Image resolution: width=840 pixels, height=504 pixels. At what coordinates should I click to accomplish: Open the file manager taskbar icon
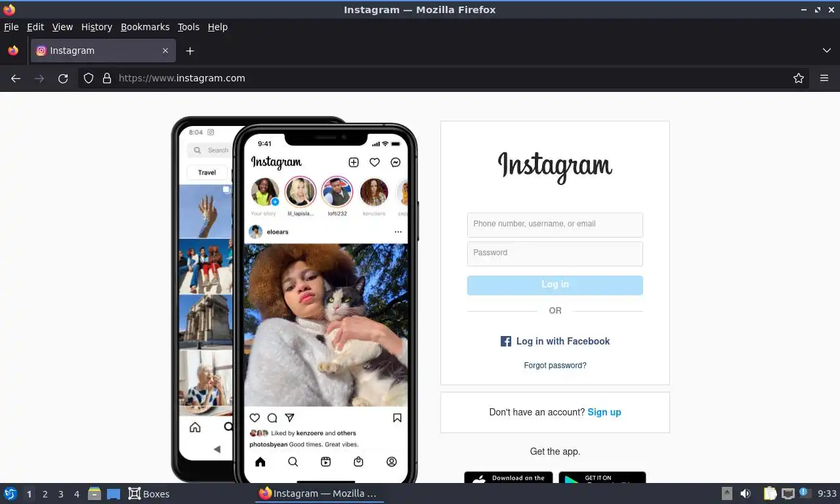tap(94, 493)
